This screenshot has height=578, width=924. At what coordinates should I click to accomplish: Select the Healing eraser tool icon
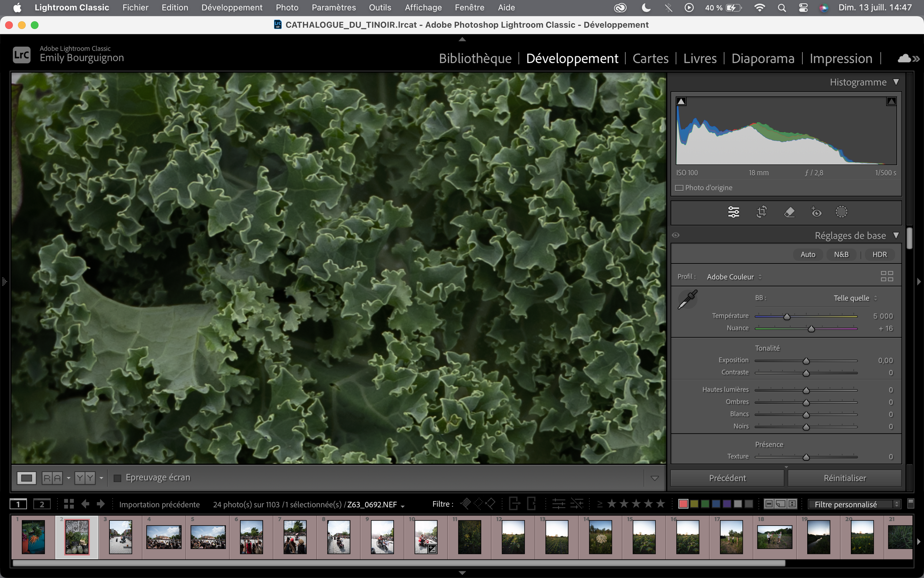[789, 212]
